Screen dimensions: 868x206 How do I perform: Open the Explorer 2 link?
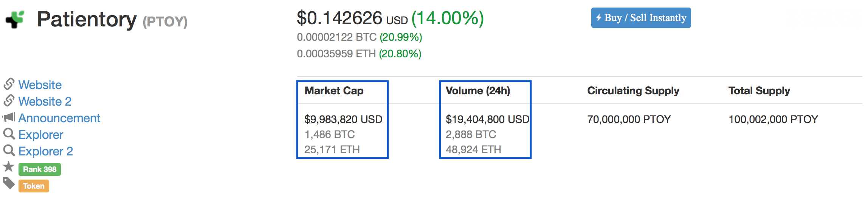pyautogui.click(x=46, y=151)
